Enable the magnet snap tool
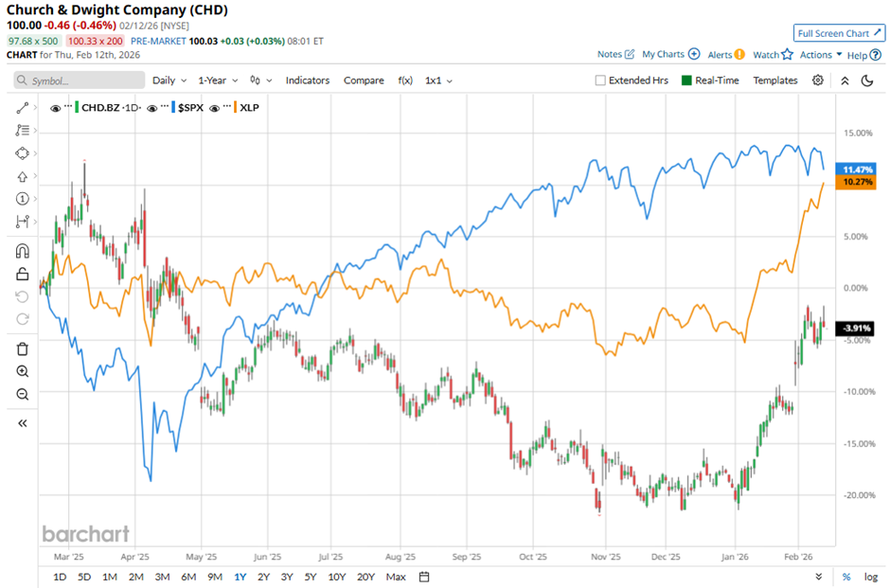Viewport: 890px width, 588px height. pyautogui.click(x=23, y=251)
